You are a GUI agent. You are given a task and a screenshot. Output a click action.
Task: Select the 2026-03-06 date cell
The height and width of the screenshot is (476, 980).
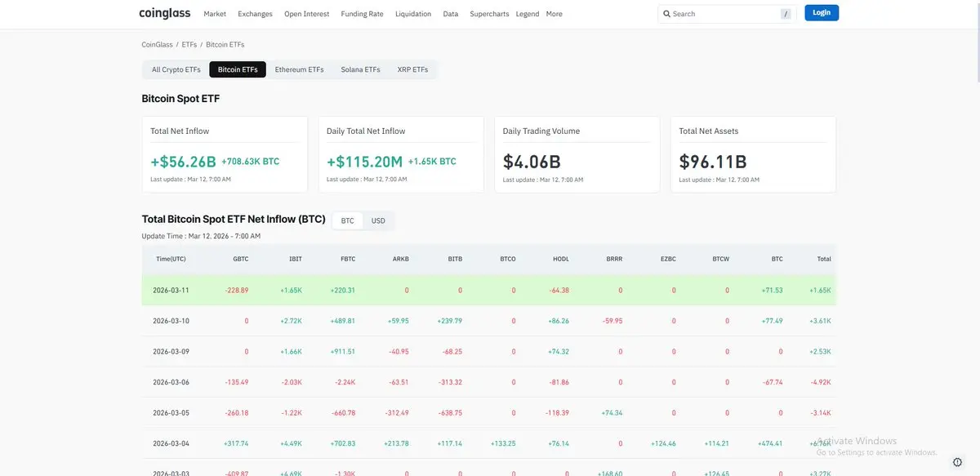pyautogui.click(x=171, y=382)
